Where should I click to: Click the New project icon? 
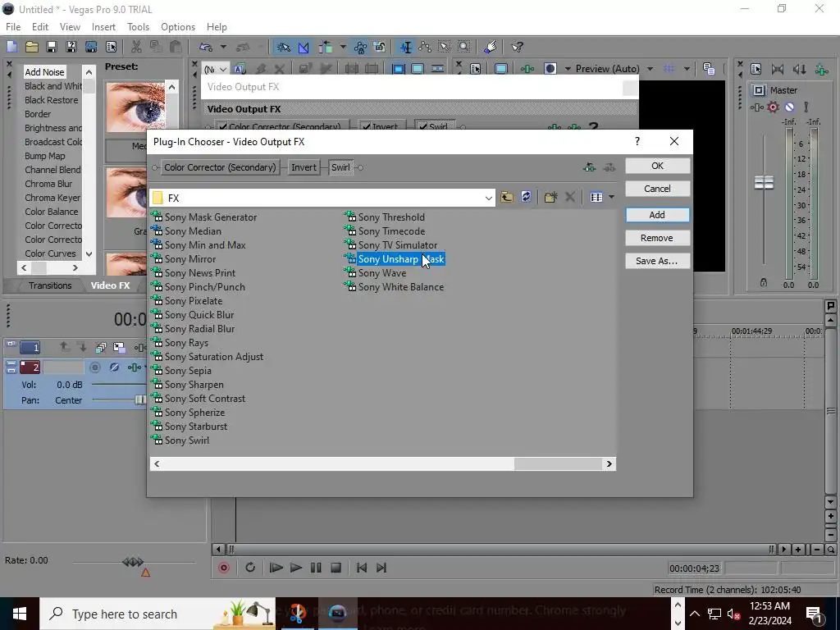(11, 47)
